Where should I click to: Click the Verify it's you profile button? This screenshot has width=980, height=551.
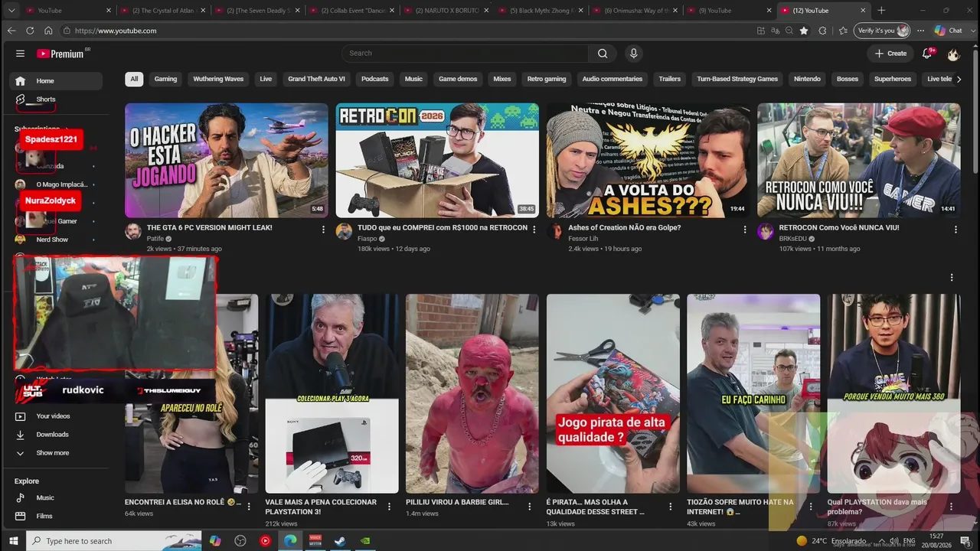point(883,31)
